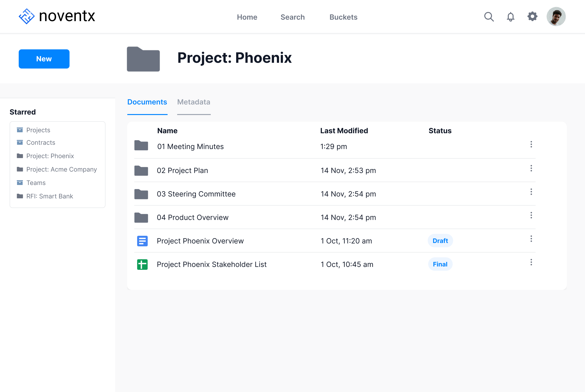
Task: Click bucket icon beside Contracts in Starred
Action: point(20,142)
